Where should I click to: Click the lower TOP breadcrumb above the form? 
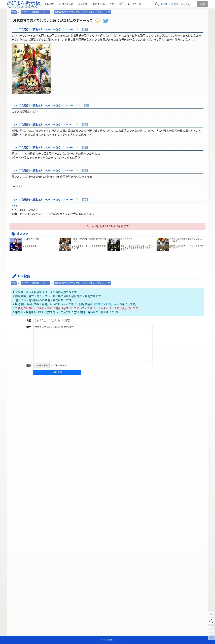click(14, 283)
